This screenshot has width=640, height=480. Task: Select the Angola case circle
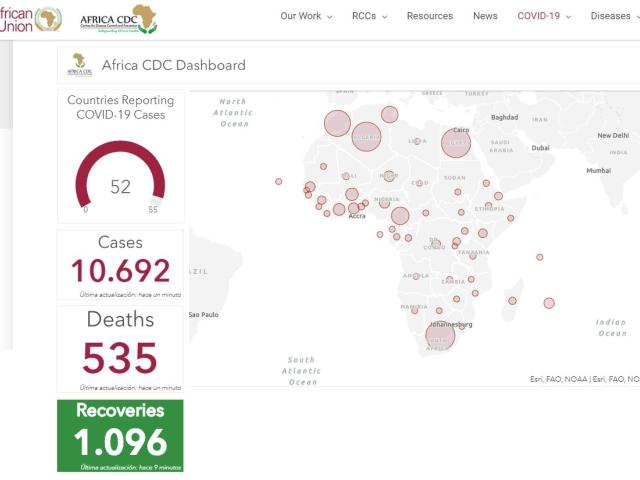click(416, 276)
